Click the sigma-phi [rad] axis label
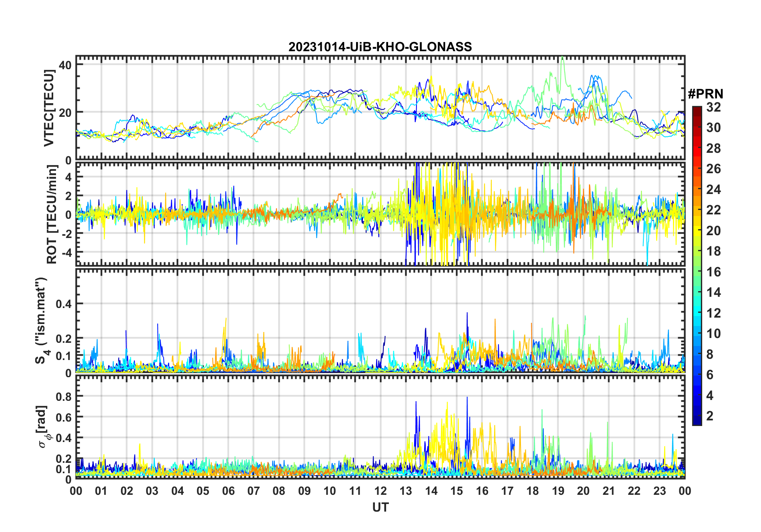This screenshot has height=532, width=761. pyautogui.click(x=43, y=427)
